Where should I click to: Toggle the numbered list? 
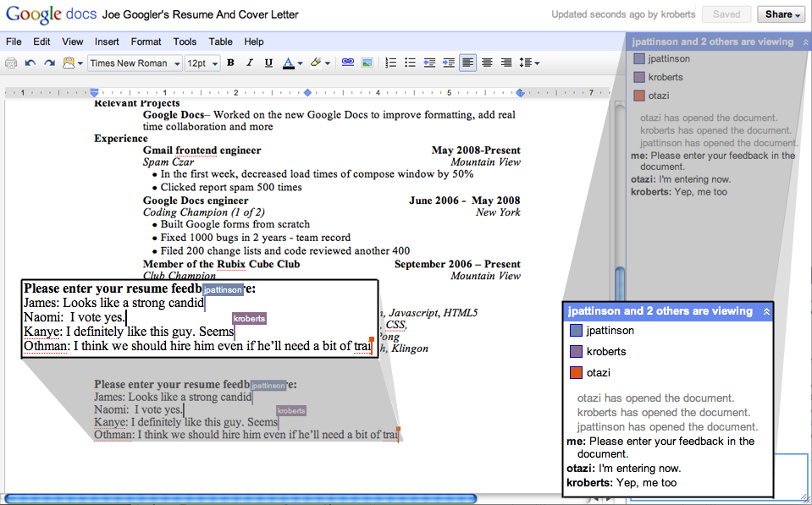point(391,63)
